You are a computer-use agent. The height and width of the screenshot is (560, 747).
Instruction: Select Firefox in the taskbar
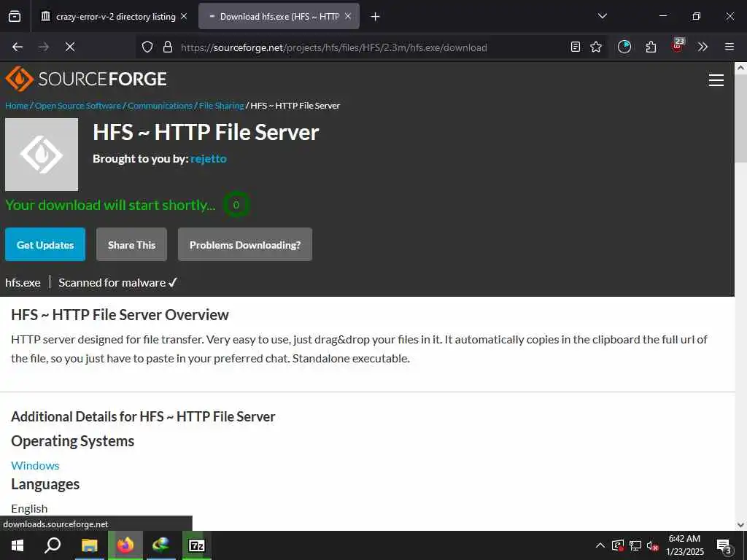coord(125,545)
